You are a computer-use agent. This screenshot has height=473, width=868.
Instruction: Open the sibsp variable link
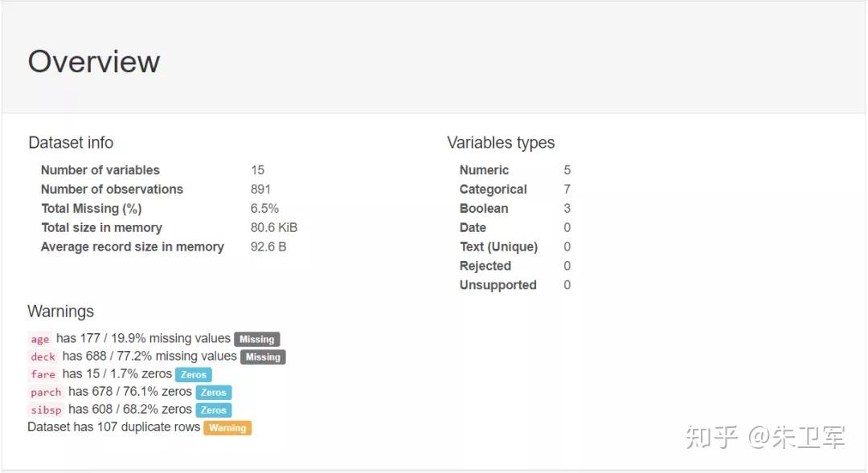46,410
